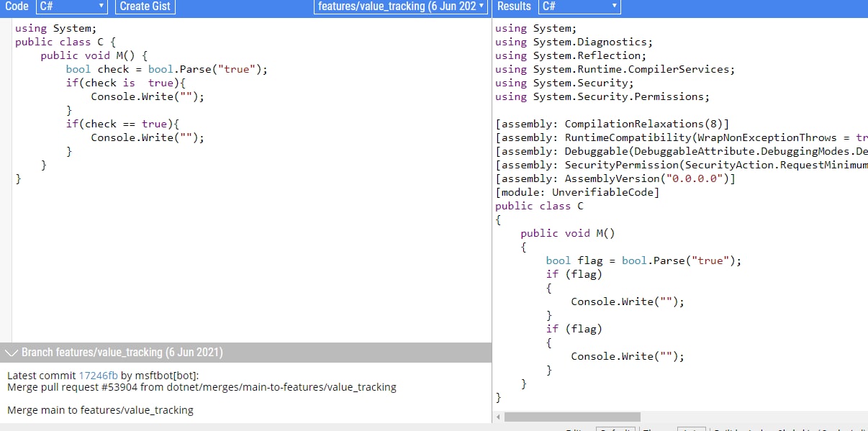Viewport: 868px width, 431px height.
Task: Click the 'Code' label in header
Action: (x=17, y=6)
